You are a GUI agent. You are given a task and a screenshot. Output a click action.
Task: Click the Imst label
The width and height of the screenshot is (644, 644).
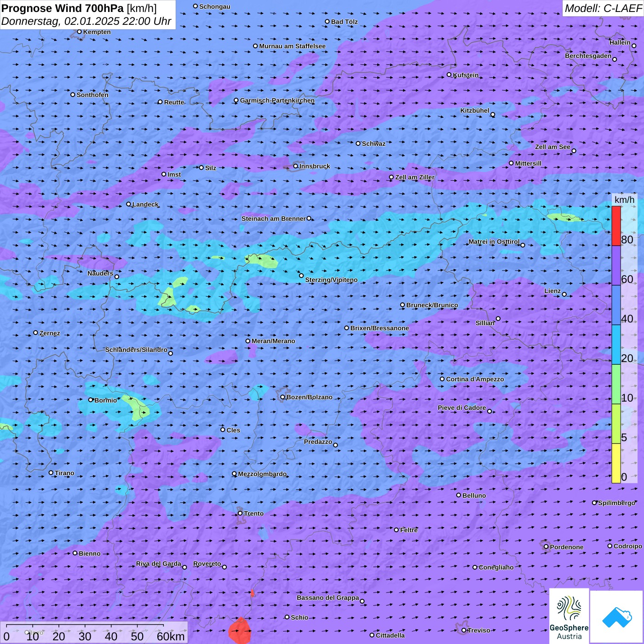click(x=174, y=174)
